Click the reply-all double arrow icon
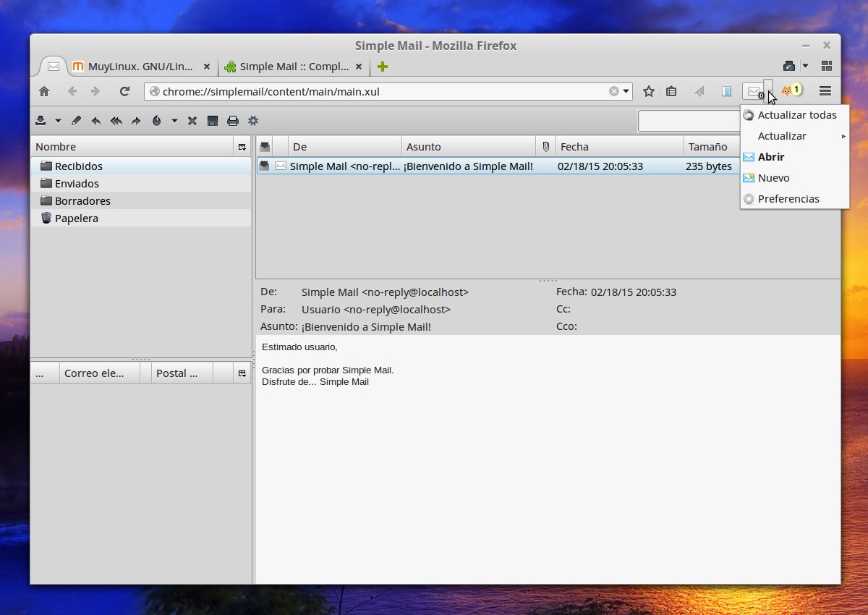Screen dimensions: 868x615 116,121
